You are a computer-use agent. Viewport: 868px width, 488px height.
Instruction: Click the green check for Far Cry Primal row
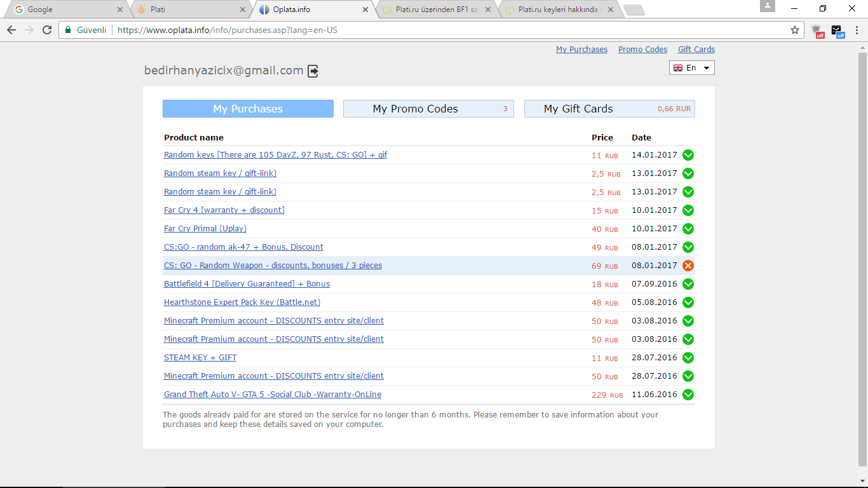(688, 229)
